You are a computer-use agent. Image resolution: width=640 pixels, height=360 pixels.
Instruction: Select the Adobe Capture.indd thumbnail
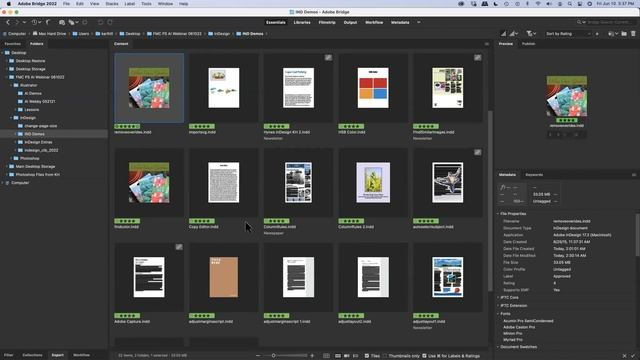(x=149, y=278)
